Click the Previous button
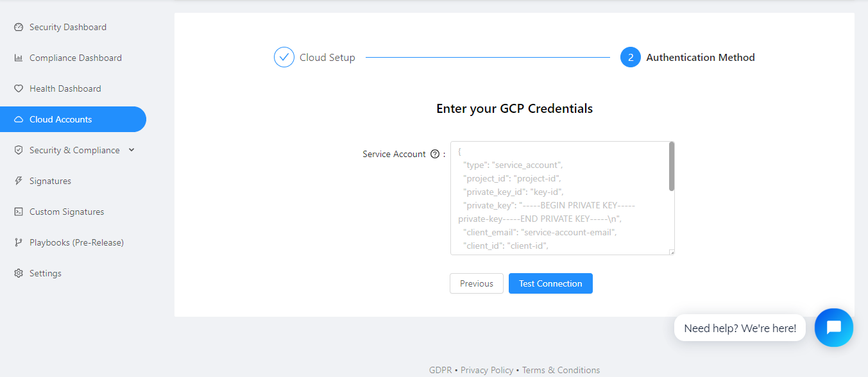The height and width of the screenshot is (377, 868). coord(477,283)
